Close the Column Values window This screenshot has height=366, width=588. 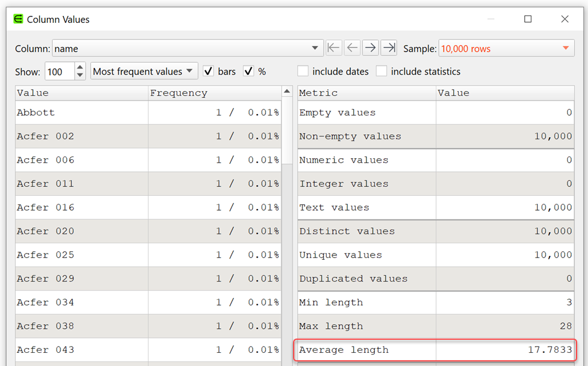coord(565,19)
